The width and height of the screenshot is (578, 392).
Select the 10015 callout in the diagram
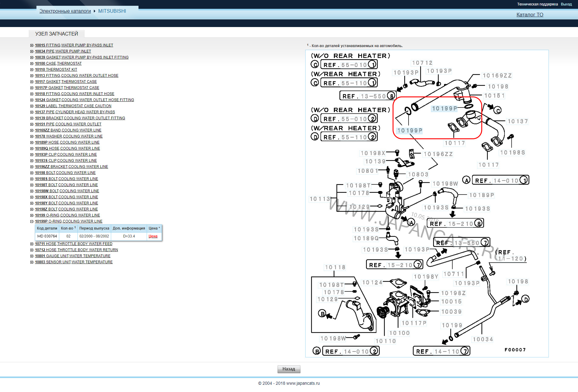click(x=451, y=302)
